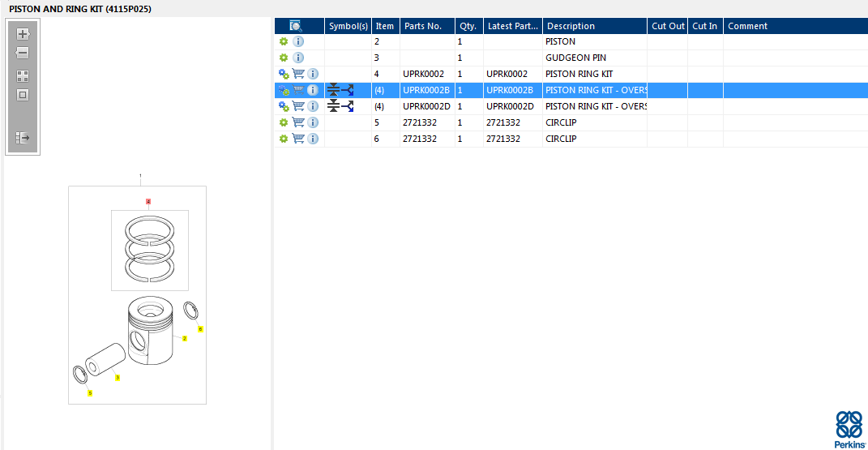Click the single-square fit view icon

23,95
